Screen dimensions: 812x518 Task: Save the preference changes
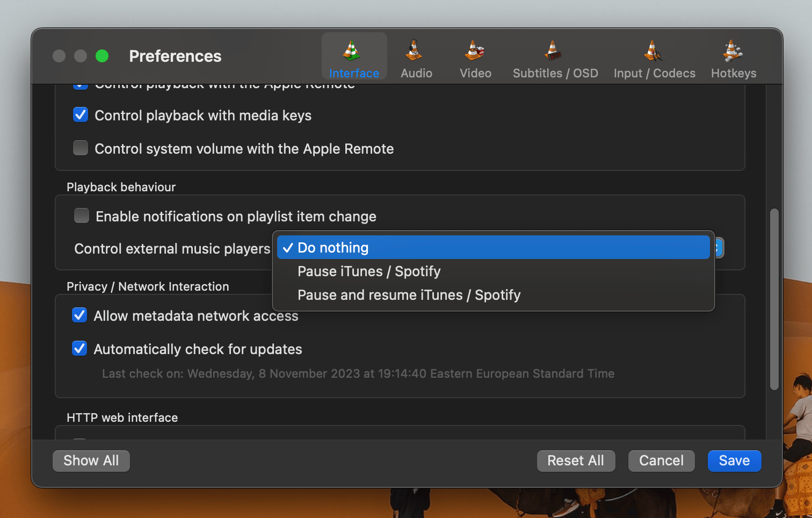734,461
